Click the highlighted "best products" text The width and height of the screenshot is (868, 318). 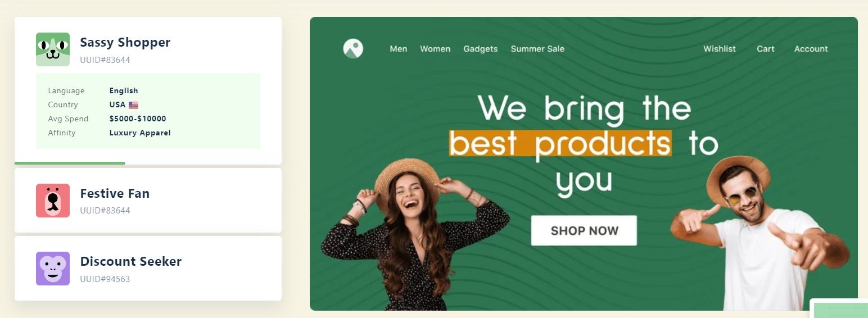pos(560,143)
